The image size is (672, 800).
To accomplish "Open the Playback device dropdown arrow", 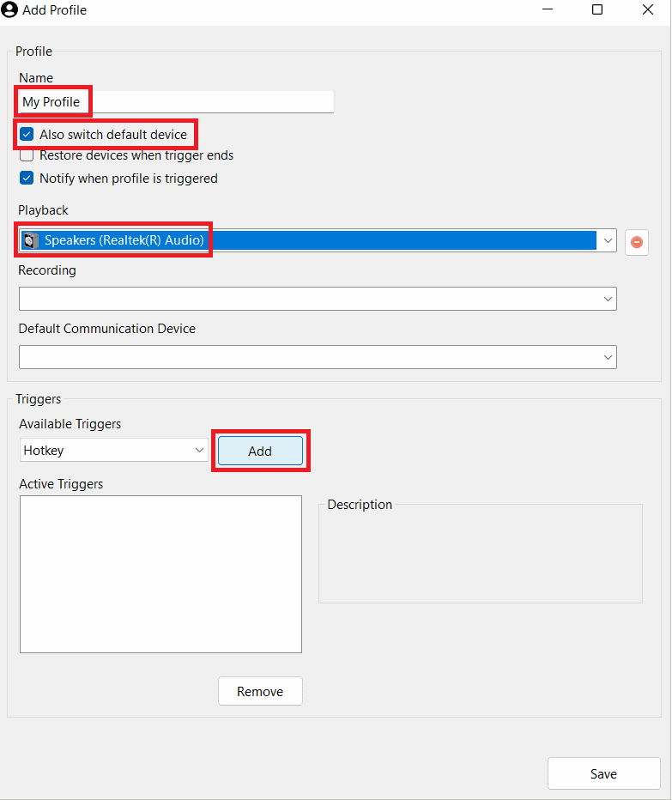I will (x=608, y=240).
